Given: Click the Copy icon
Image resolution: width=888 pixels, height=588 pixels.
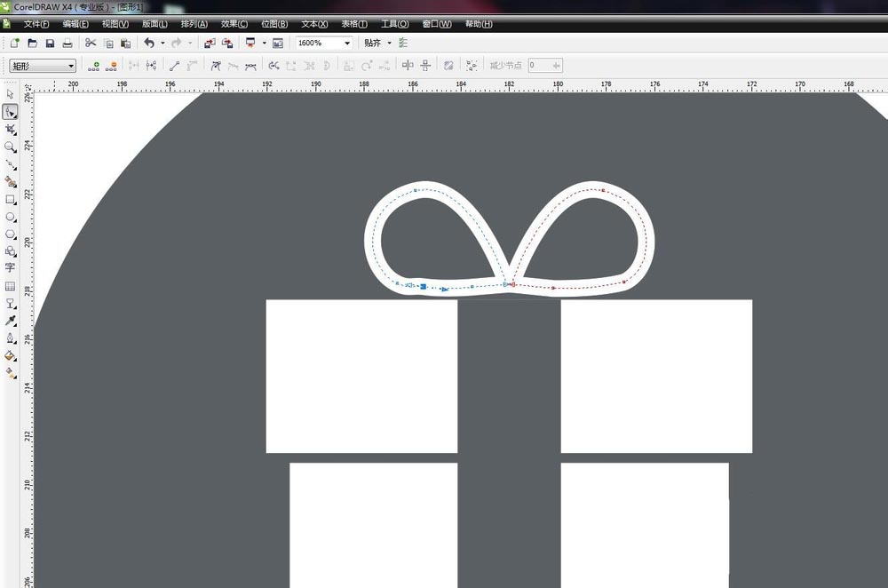Looking at the screenshot, I should coord(108,43).
